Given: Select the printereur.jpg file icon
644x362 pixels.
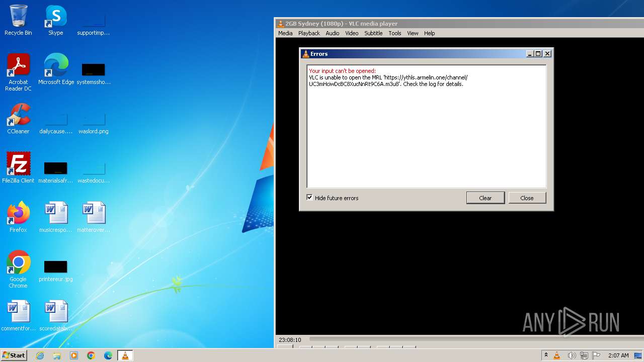Looking at the screenshot, I should pyautogui.click(x=56, y=271).
